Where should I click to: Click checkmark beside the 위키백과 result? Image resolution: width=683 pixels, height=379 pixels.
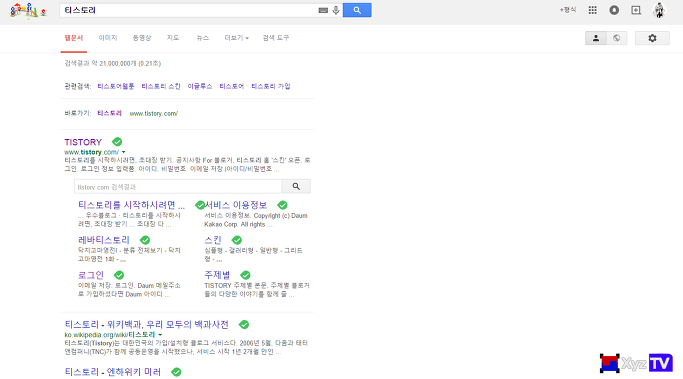click(244, 325)
